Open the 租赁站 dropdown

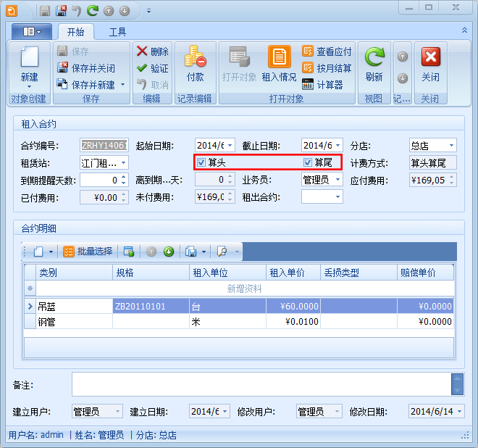[x=123, y=162]
